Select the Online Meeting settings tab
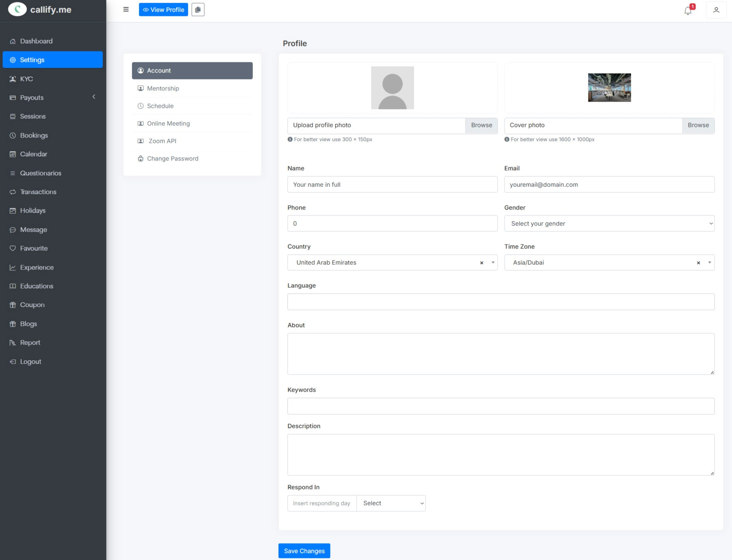The width and height of the screenshot is (732, 560). point(192,123)
